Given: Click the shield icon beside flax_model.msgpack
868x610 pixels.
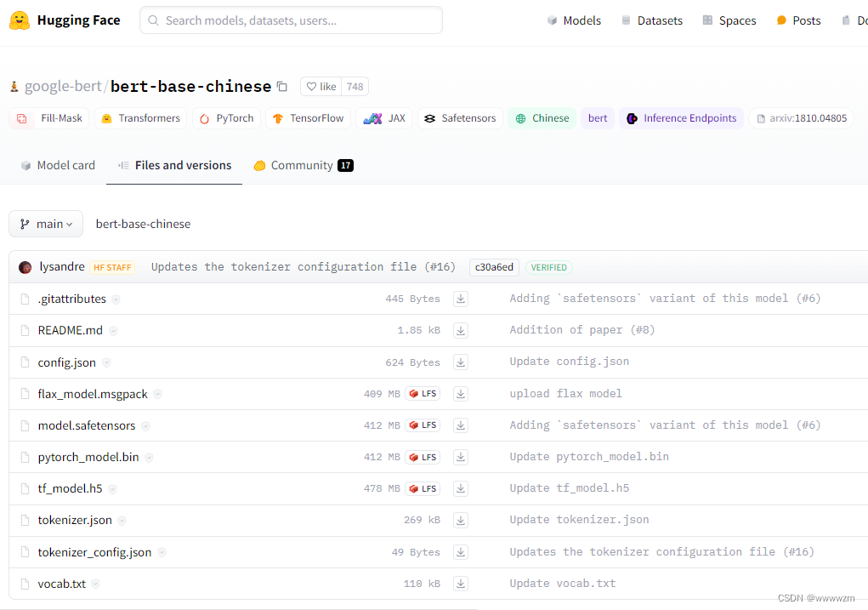Looking at the screenshot, I should point(157,395).
